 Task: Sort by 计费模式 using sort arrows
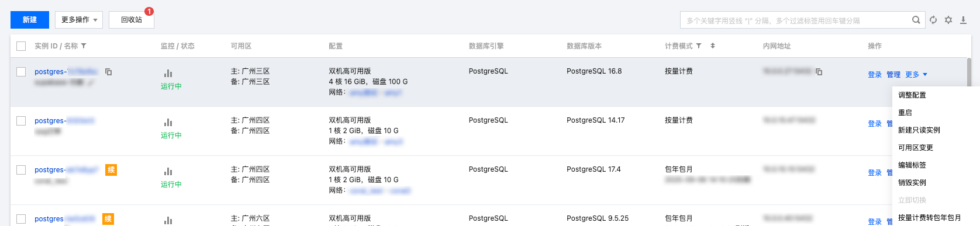click(712, 46)
